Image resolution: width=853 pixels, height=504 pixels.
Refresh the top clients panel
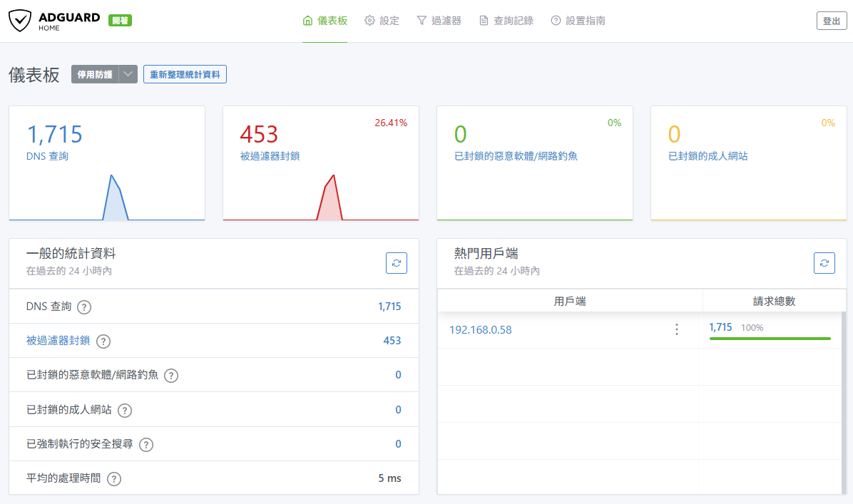824,263
